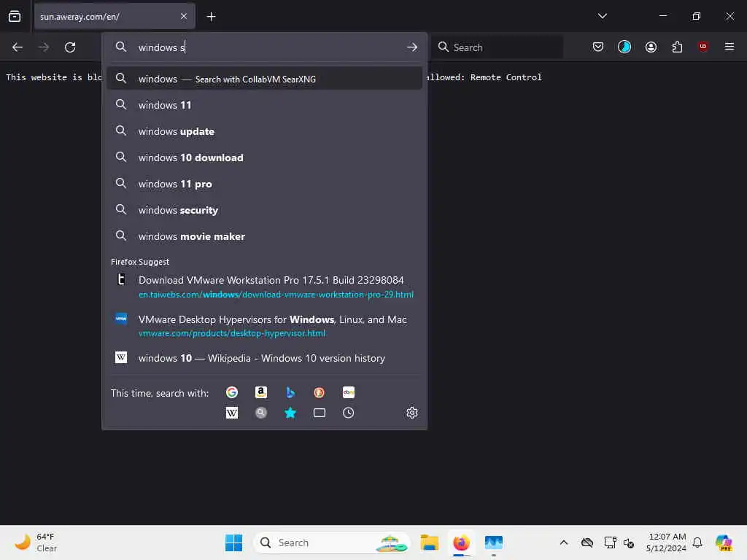Launch the Copilot preview icon
This screenshot has width=747, height=560.
(724, 542)
